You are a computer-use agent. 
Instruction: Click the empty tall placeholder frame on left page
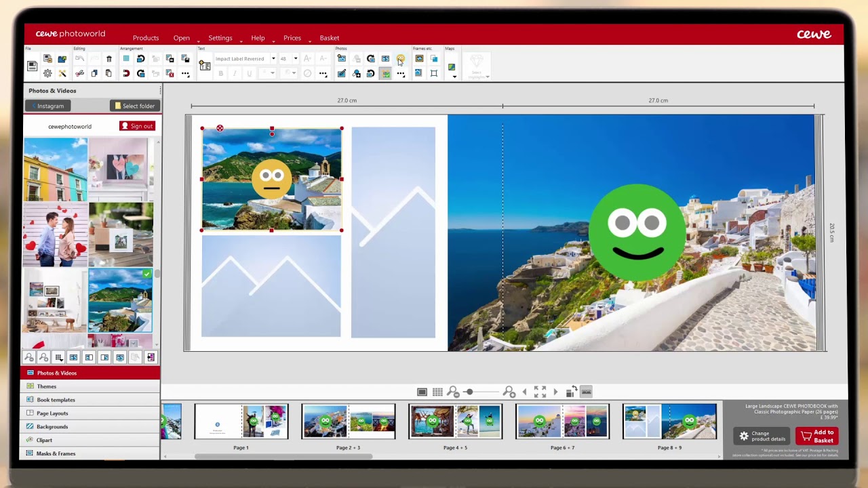(x=393, y=232)
